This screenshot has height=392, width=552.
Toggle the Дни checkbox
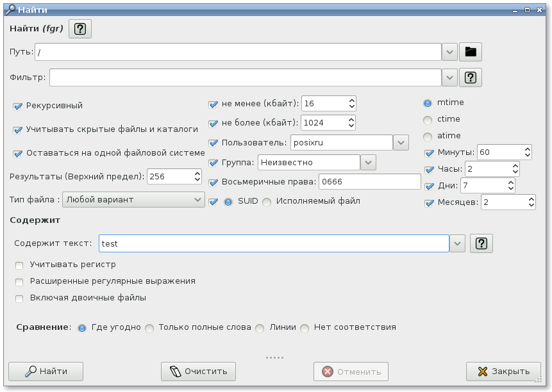click(x=429, y=186)
